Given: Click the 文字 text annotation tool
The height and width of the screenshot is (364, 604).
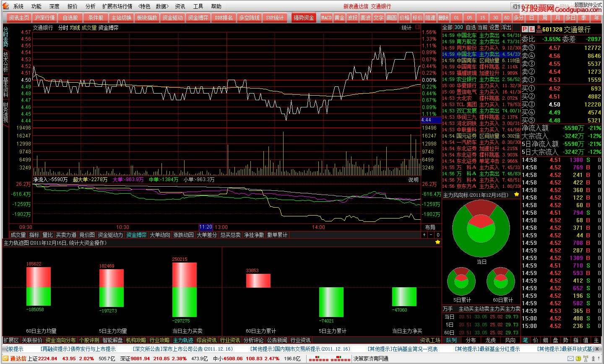Looking at the screenshot, I should pos(378,18).
